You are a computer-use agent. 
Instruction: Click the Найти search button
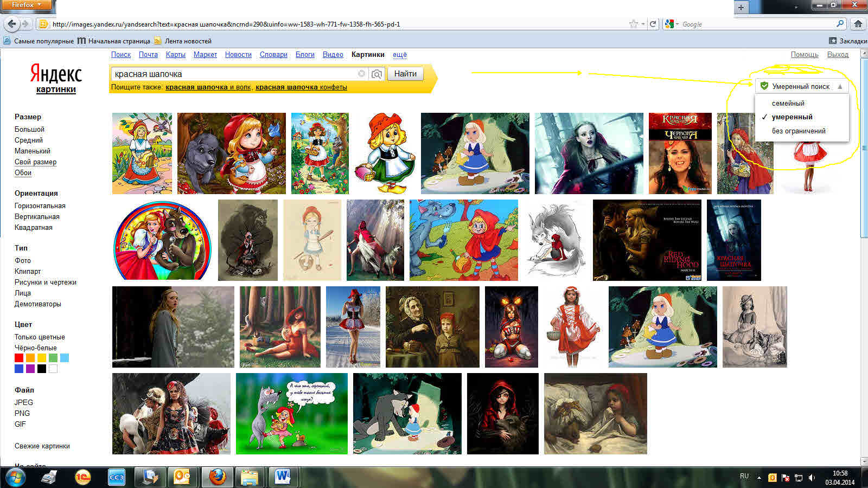pos(405,74)
